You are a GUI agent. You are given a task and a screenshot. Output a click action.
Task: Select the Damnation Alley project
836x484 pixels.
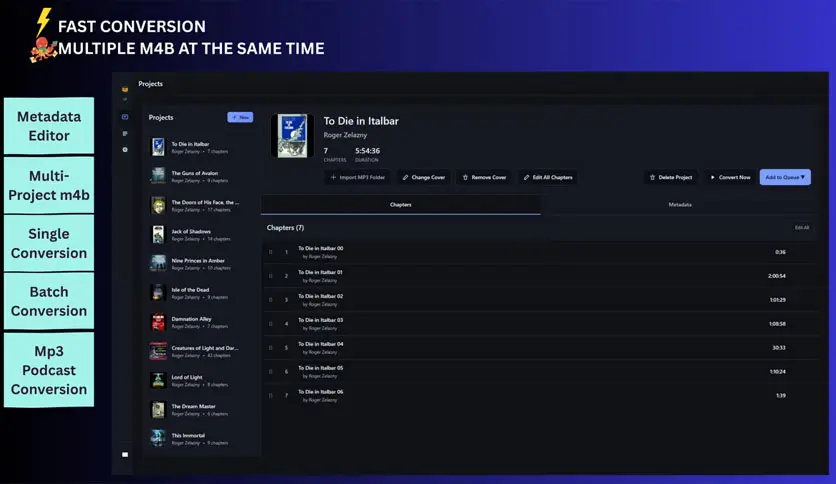[x=201, y=322]
